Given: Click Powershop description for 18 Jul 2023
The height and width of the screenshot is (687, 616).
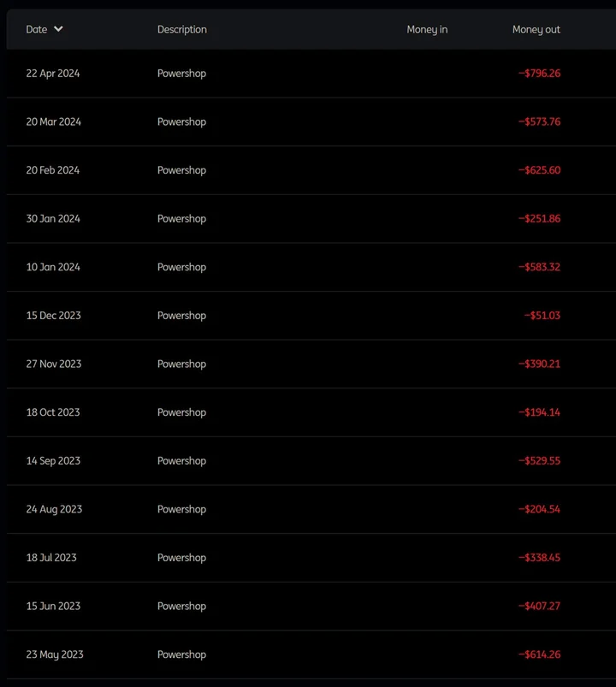Looking at the screenshot, I should click(182, 558).
